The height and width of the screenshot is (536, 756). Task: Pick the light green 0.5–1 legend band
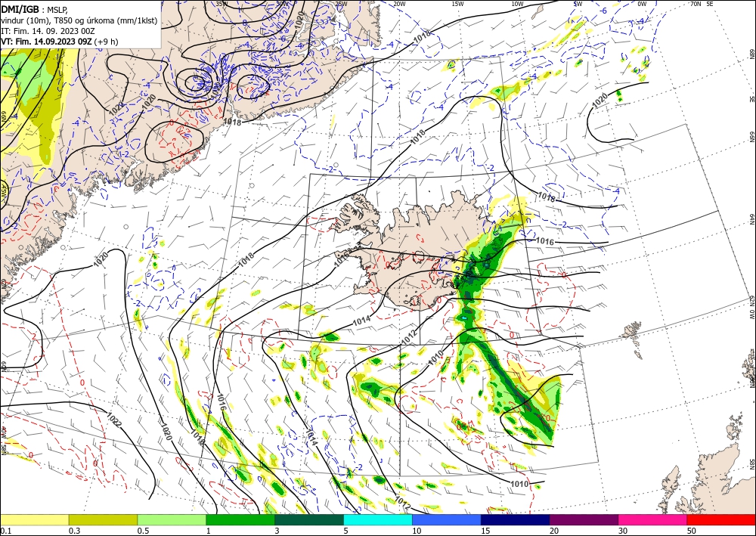tap(172, 519)
